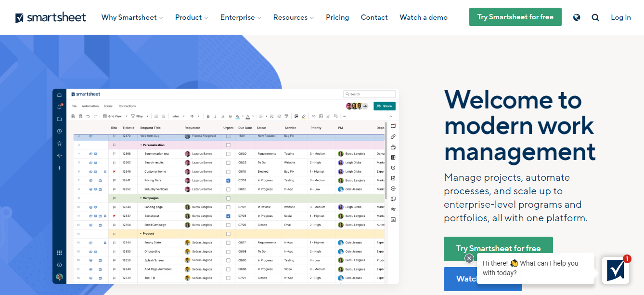Open the launcher grid icon in sidebar
Viewport: 644px width, 295px height.
[x=59, y=253]
